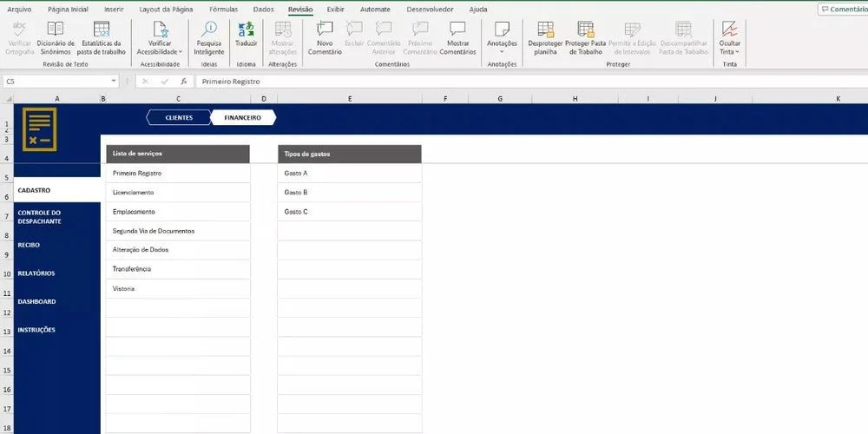Image resolution: width=868 pixels, height=434 pixels.
Task: Select the Segunda Via de Documentos cell
Action: (178, 231)
